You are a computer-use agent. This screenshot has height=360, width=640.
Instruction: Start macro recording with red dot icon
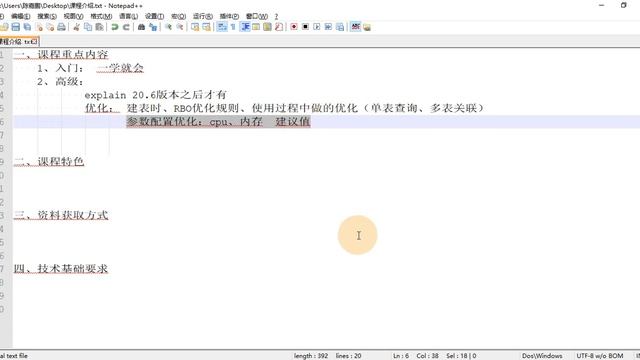pos(294,27)
